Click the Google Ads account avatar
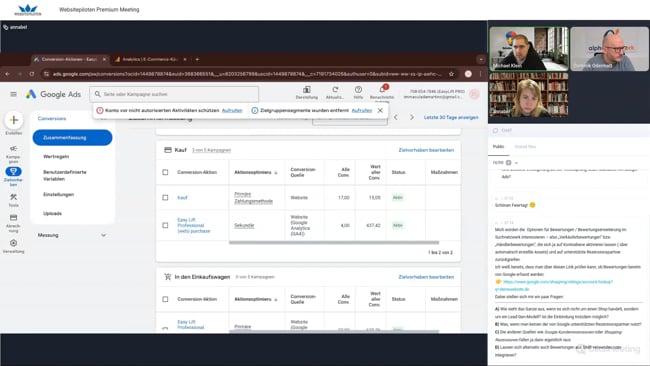The height and width of the screenshot is (366, 650). click(474, 95)
